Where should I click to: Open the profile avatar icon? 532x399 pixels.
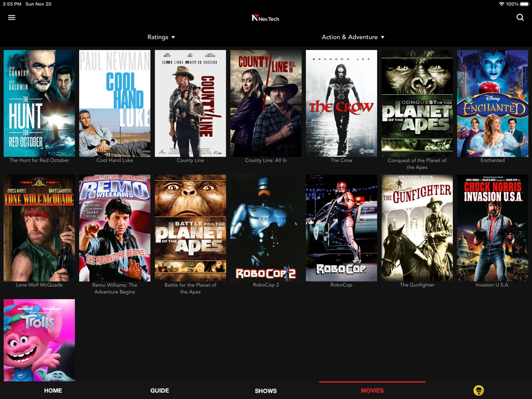pyautogui.click(x=478, y=390)
